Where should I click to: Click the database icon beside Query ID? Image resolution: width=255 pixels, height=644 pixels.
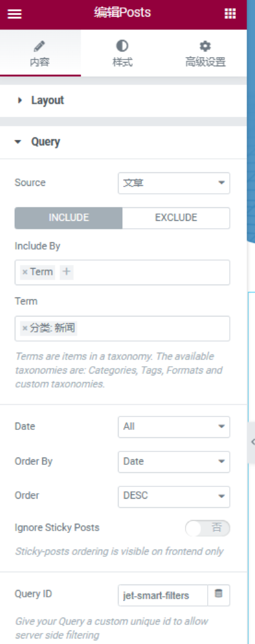tap(219, 595)
